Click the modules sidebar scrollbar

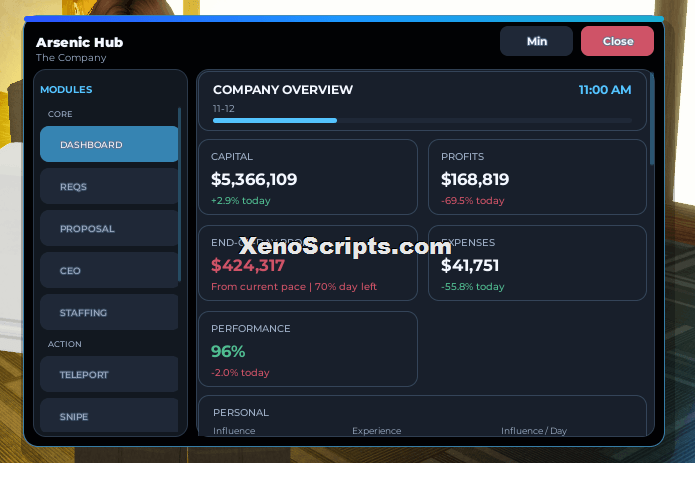[x=180, y=194]
